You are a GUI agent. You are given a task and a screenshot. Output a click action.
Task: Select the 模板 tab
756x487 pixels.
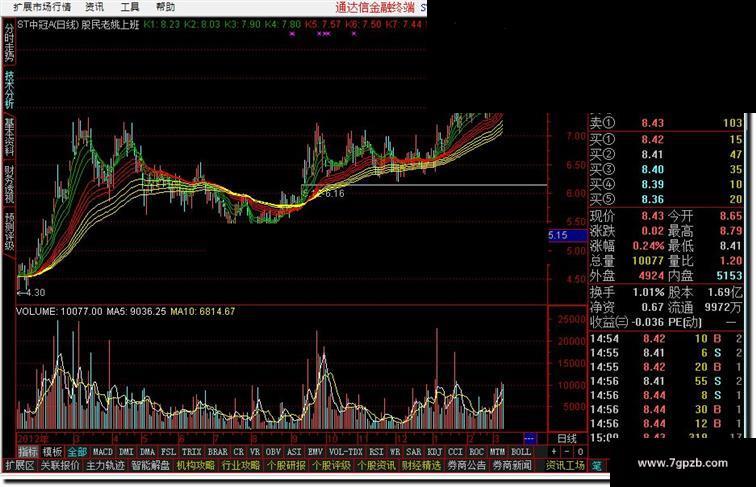pyautogui.click(x=53, y=452)
